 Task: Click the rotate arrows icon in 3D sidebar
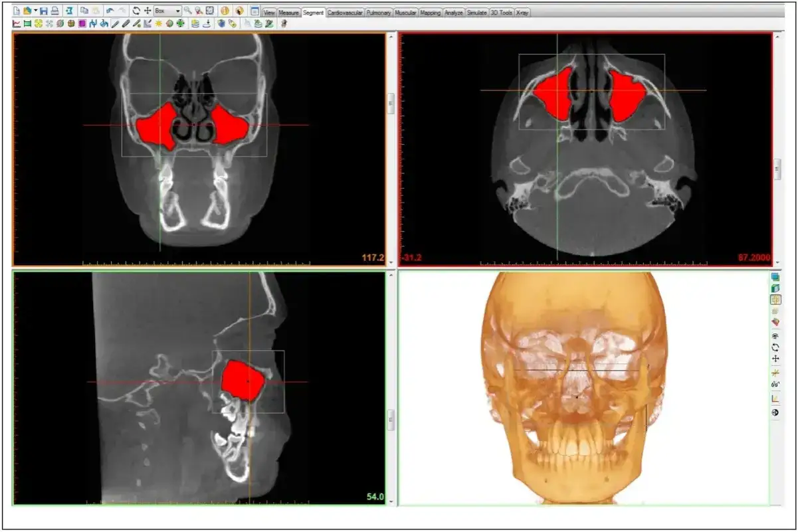(775, 347)
